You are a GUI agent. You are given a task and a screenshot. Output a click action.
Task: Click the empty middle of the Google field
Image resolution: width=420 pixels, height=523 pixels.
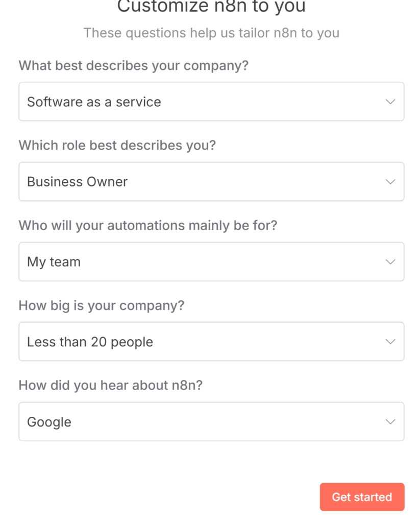pos(230,422)
